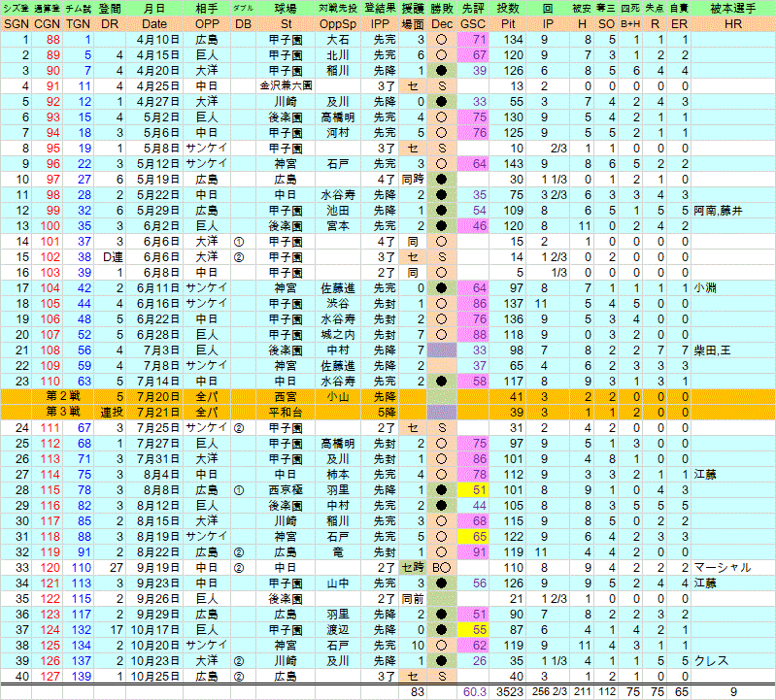Click the stadium cell 西京極
Screen dimensions: 776x700
(287, 490)
